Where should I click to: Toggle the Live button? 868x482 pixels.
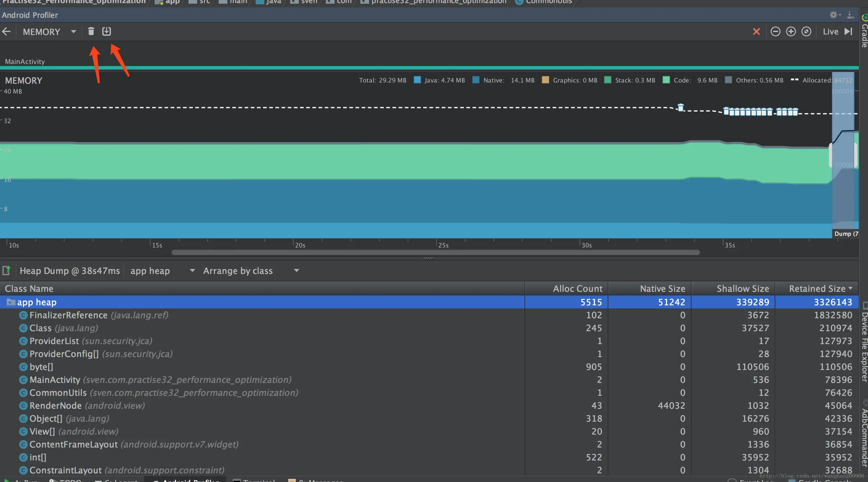click(x=831, y=32)
